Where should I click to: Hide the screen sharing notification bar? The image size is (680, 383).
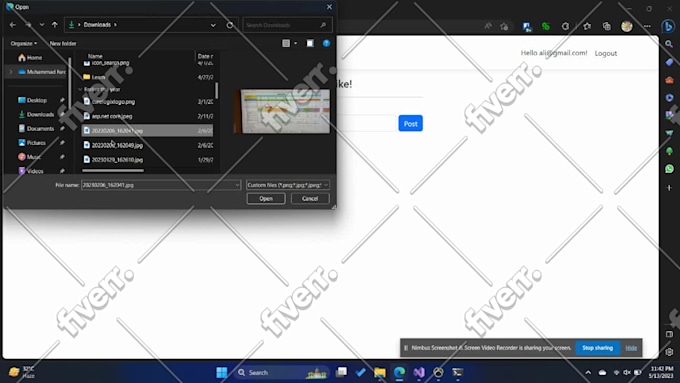coord(631,348)
